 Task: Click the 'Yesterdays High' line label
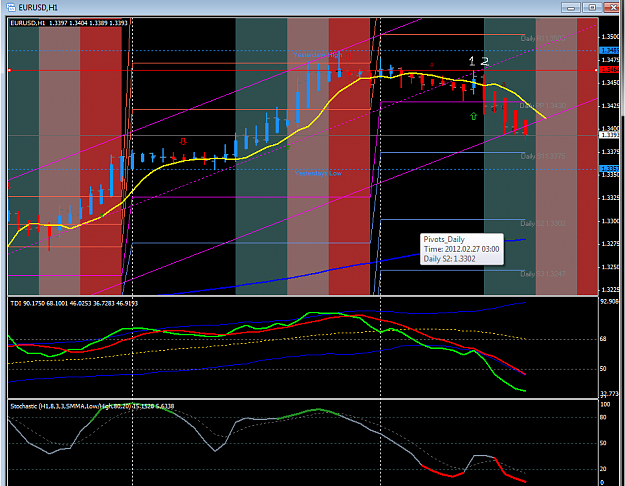[x=318, y=55]
